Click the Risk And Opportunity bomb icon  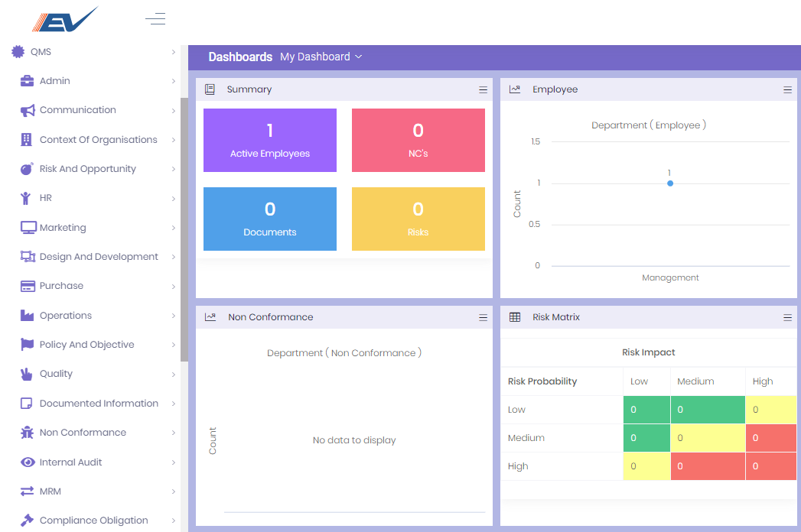pyautogui.click(x=27, y=169)
